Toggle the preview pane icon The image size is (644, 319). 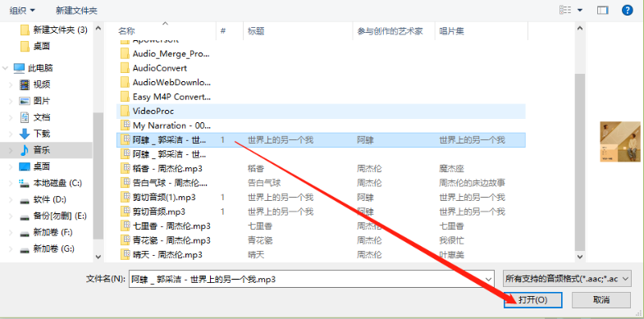click(x=602, y=11)
